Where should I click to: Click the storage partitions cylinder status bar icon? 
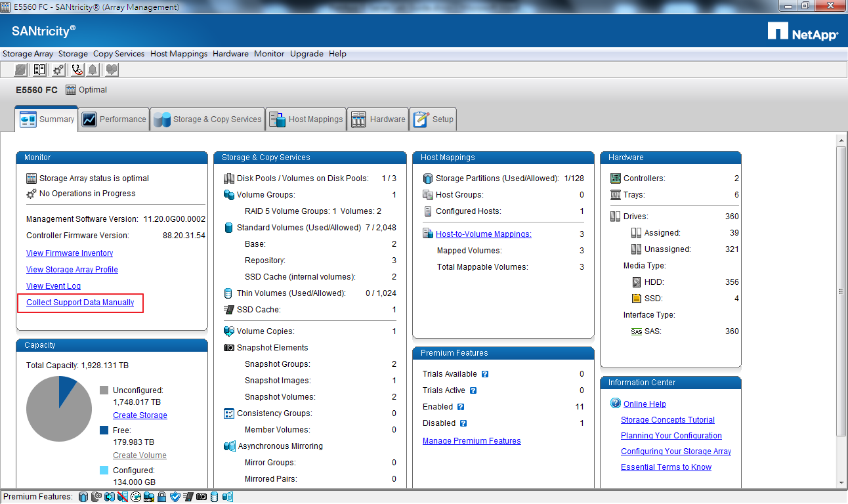click(x=83, y=497)
